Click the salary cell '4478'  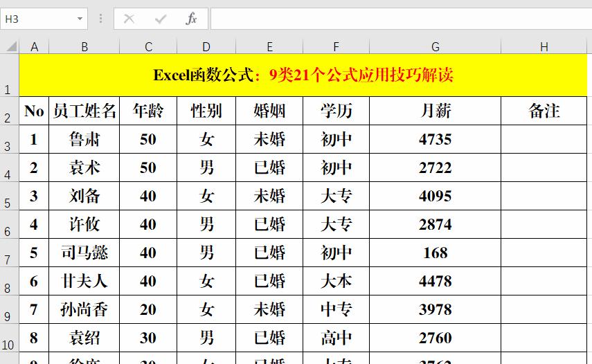(x=436, y=281)
